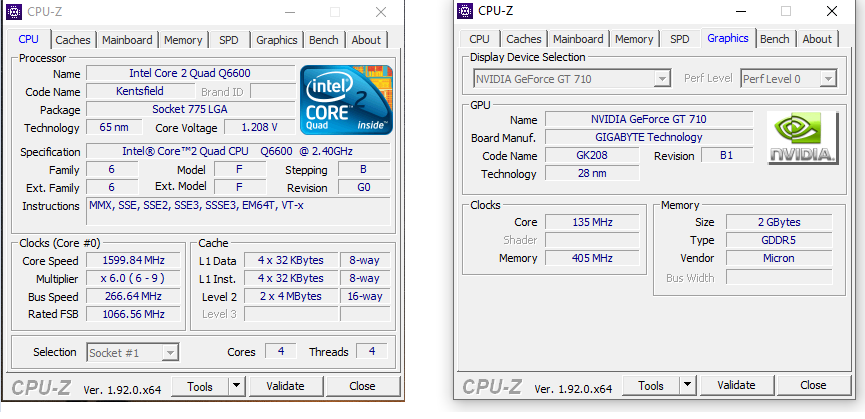Viewport: 865px width, 419px height.
Task: Click the Rated FSB value 1066.56 MHz
Action: tap(133, 314)
